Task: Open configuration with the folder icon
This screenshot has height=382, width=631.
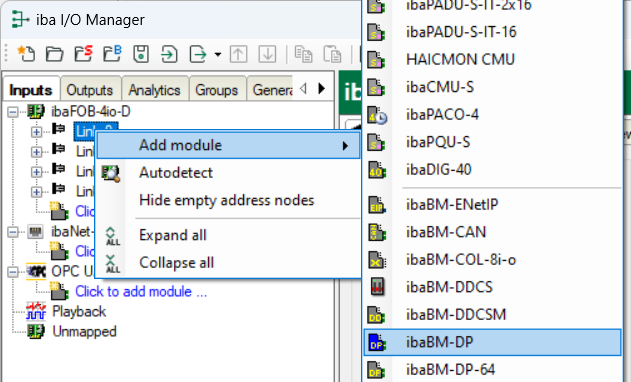Action: tap(54, 54)
